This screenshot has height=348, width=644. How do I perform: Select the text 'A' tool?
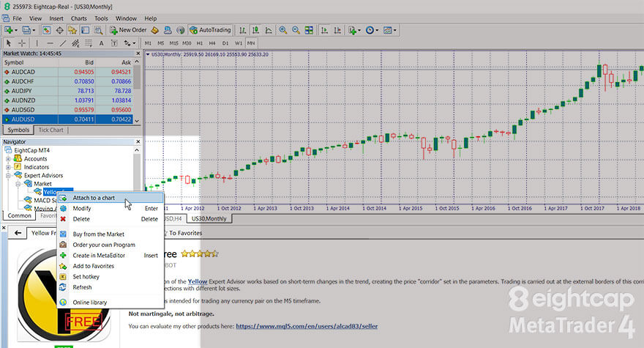(101, 42)
